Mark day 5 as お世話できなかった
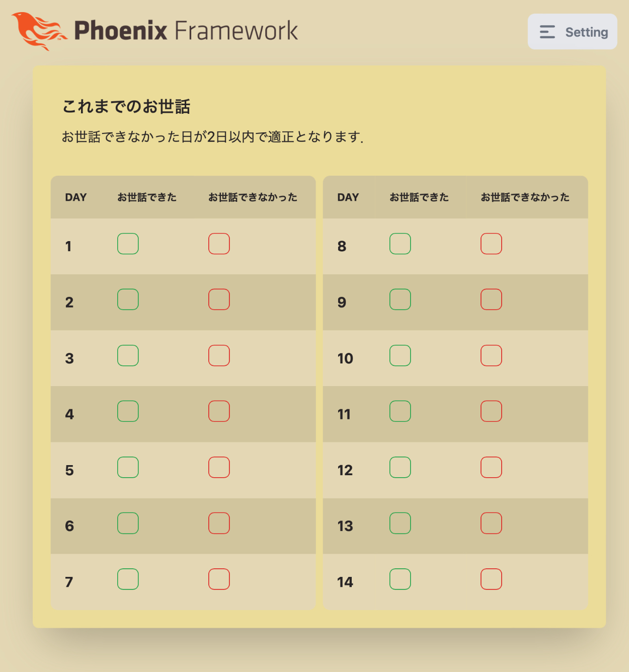Screen dimensions: 629x672 point(219,467)
